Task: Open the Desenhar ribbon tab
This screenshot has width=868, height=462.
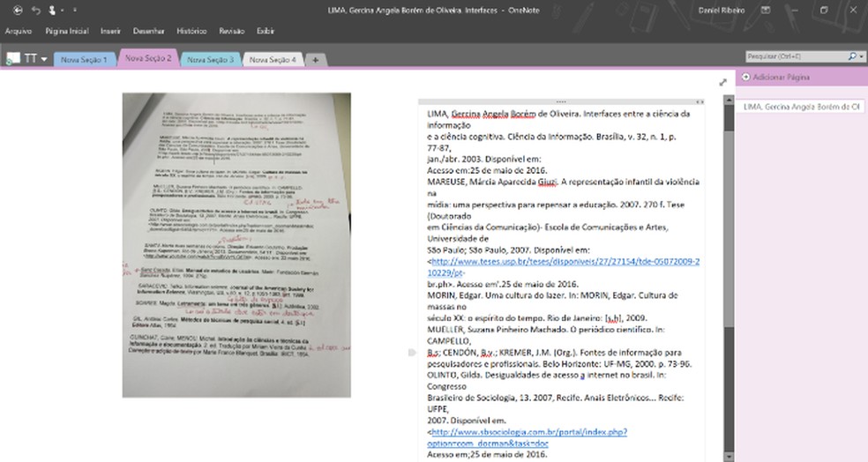Action: point(149,31)
